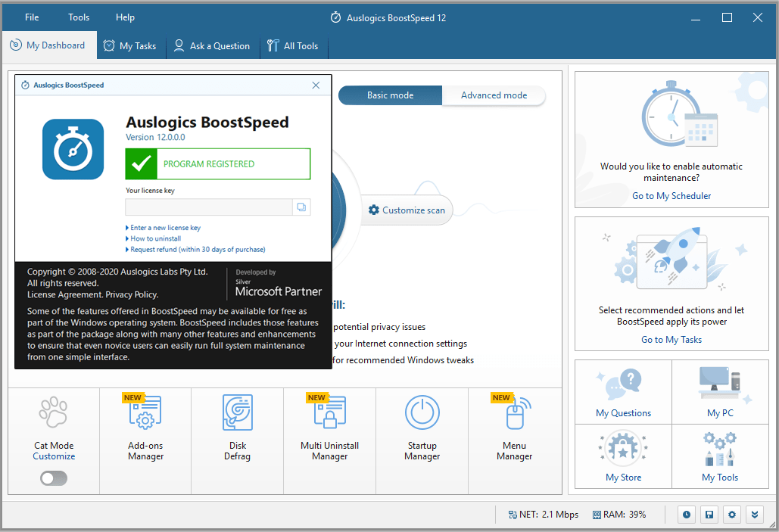Click the save icon in status bar
This screenshot has width=779, height=532.
point(709,515)
